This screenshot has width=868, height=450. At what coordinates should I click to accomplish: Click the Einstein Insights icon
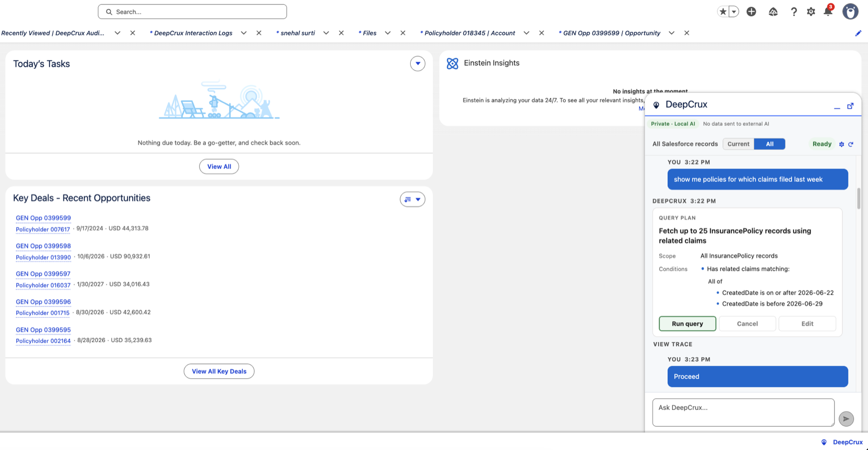452,64
